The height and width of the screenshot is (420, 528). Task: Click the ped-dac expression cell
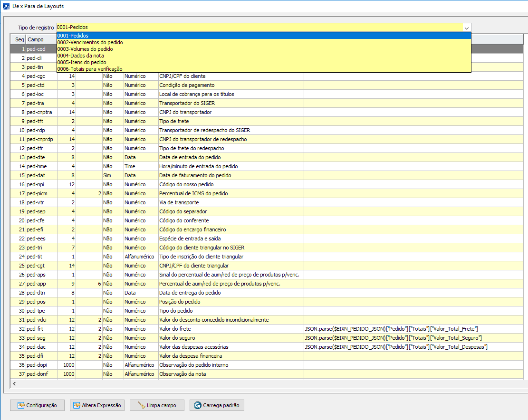pos(396,347)
